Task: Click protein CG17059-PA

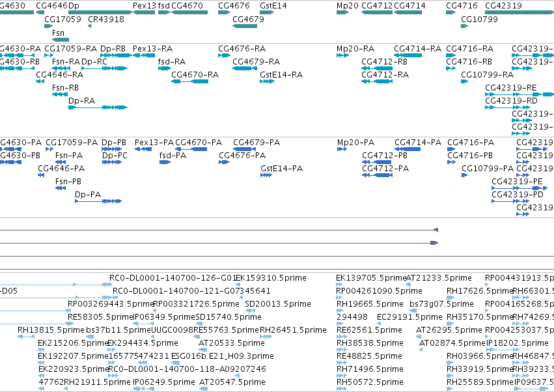Action: [x=72, y=143]
